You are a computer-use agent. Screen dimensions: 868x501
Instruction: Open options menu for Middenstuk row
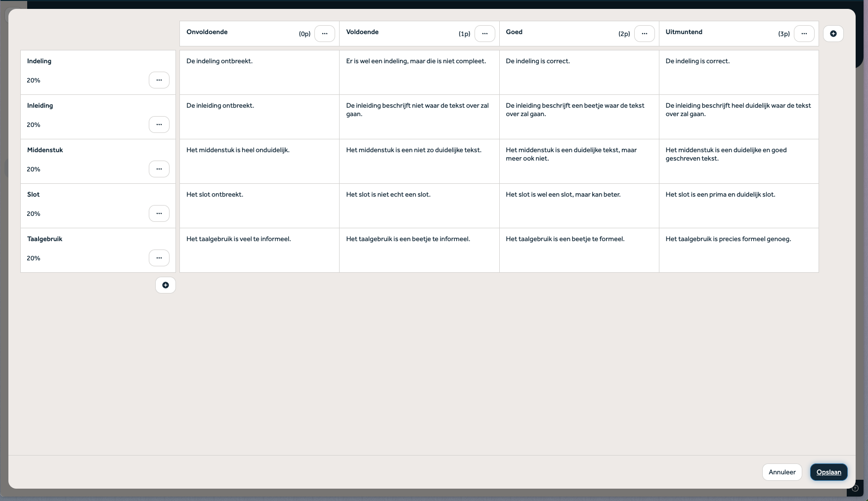[x=159, y=169]
